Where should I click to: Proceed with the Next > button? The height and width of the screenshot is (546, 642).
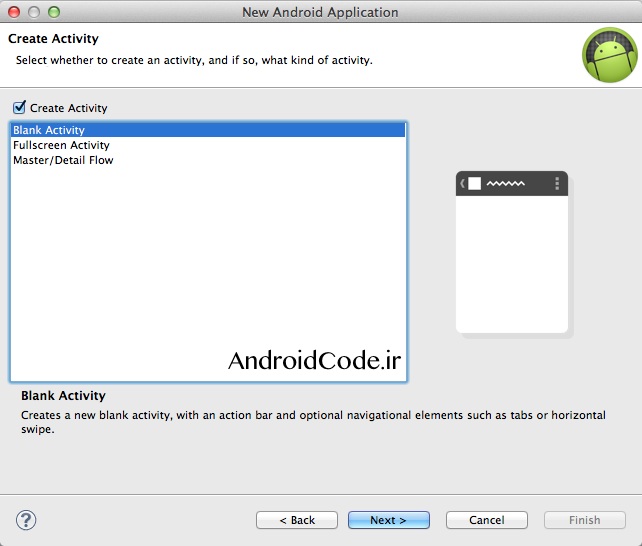389,520
